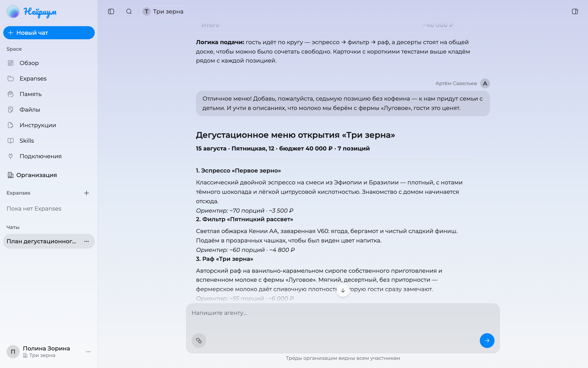Open the Память section
Image resolution: width=588 pixels, height=368 pixels.
[49, 94]
